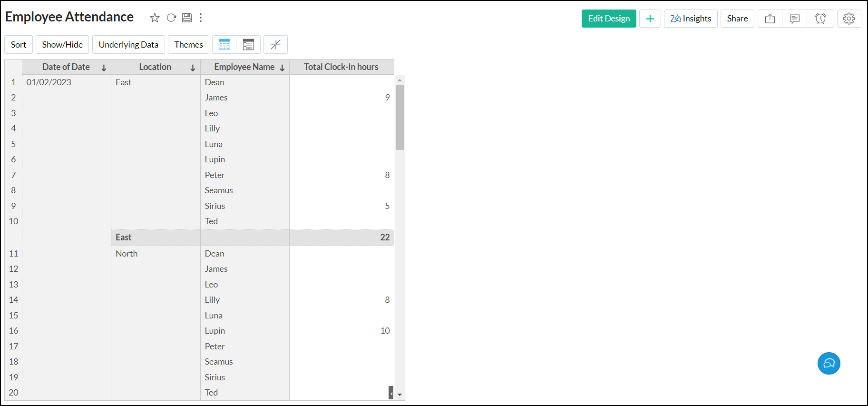Open the three-dot more options menu
This screenshot has width=868, height=406.
tap(201, 18)
